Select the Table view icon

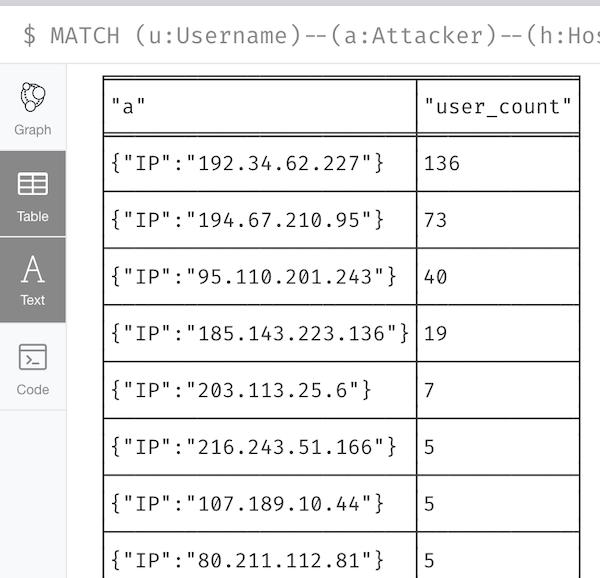pyautogui.click(x=33, y=184)
